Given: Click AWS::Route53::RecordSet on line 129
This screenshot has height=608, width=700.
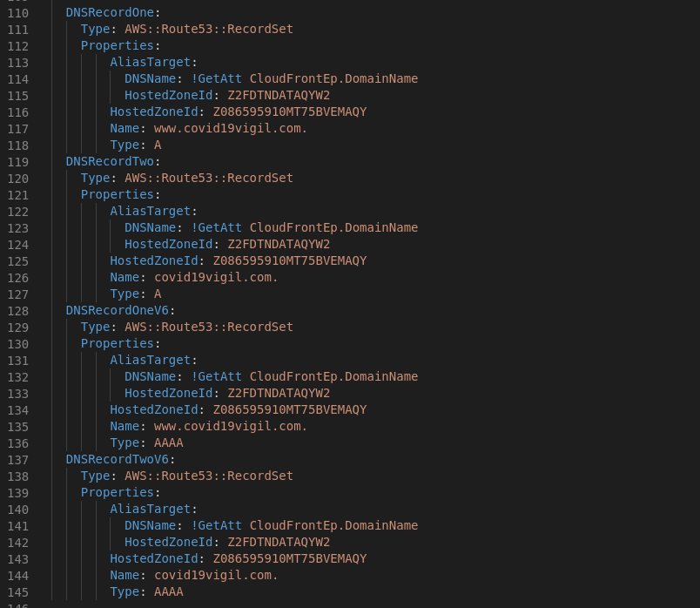Looking at the screenshot, I should point(209,327).
